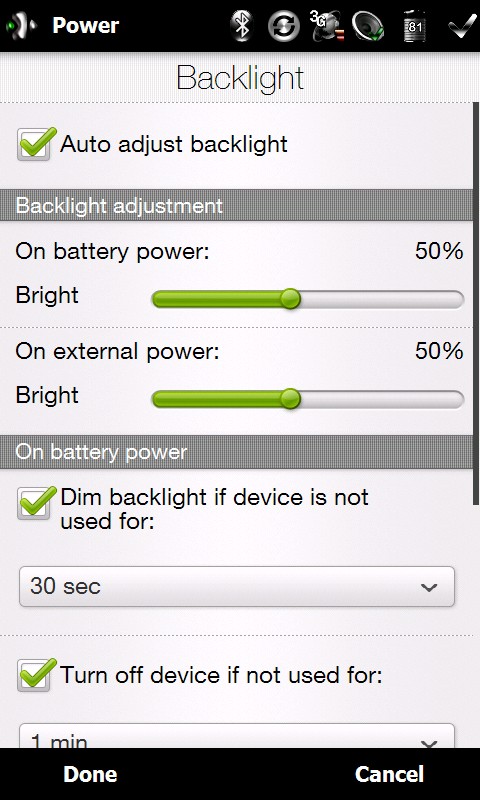The height and width of the screenshot is (800, 480).
Task: Uncheck Auto adjust backlight
Action: (x=36, y=144)
